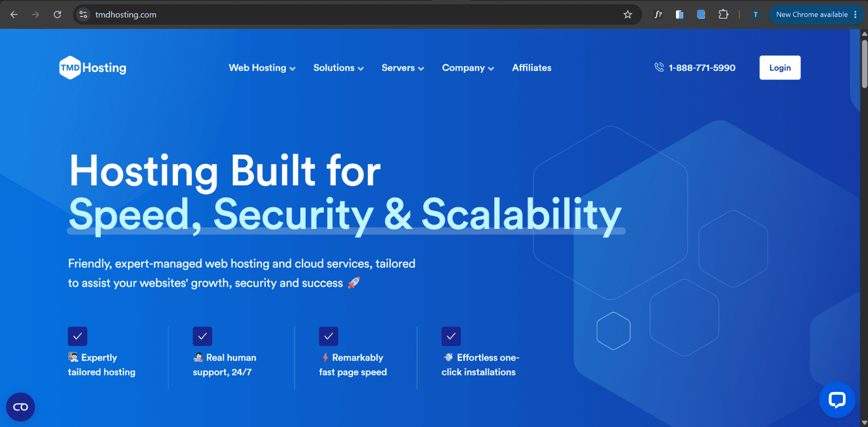Click the Remarkably fast page speed text
The image size is (868, 427).
(x=353, y=364)
